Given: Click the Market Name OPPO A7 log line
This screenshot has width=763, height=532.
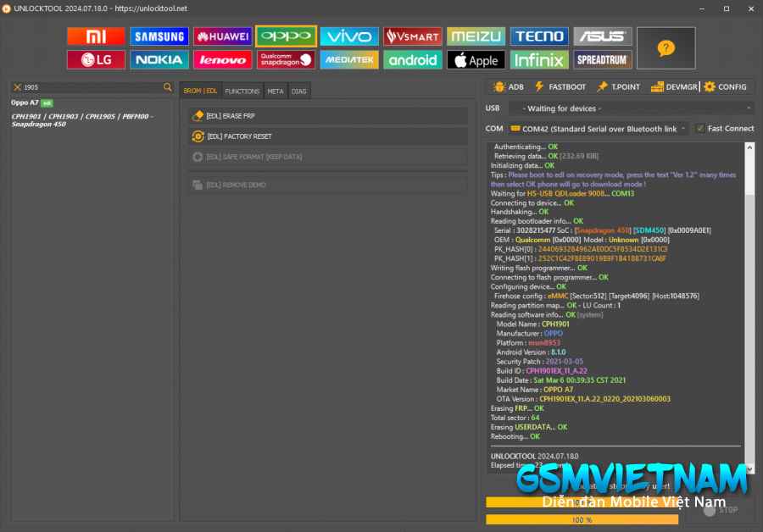Looking at the screenshot, I should (x=535, y=390).
